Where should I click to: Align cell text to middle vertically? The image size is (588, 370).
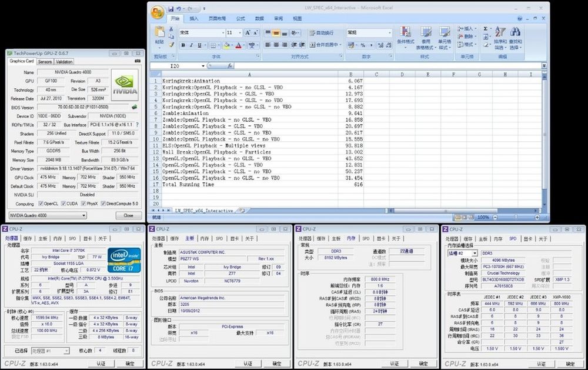click(x=276, y=33)
